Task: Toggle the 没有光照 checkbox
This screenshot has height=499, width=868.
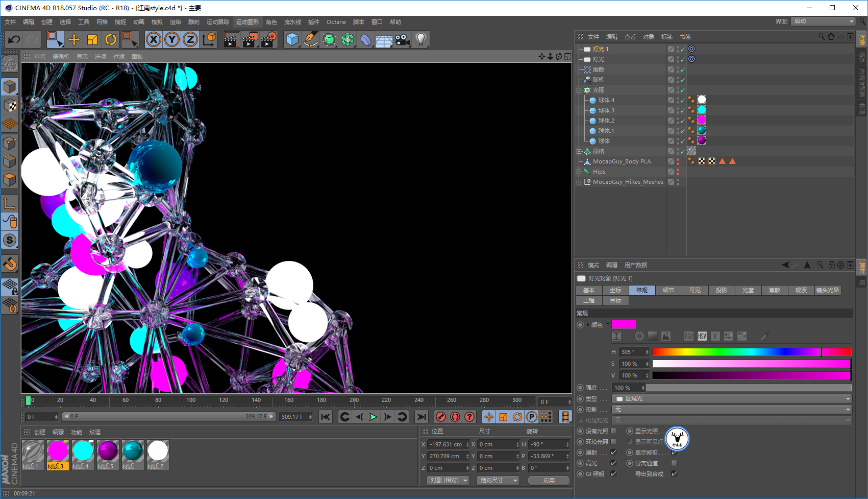Action: pyautogui.click(x=614, y=431)
